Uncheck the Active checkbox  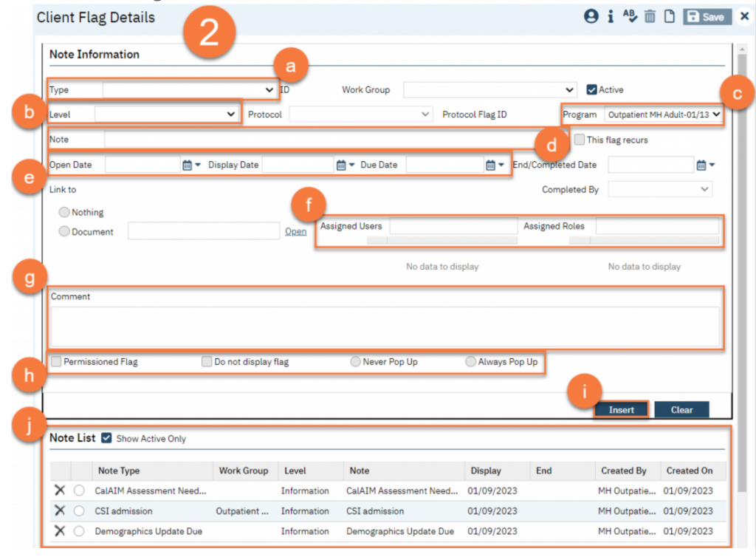pos(591,89)
